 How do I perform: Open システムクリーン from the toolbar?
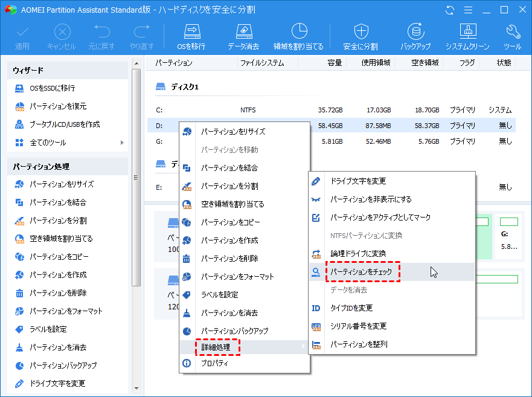click(x=467, y=37)
